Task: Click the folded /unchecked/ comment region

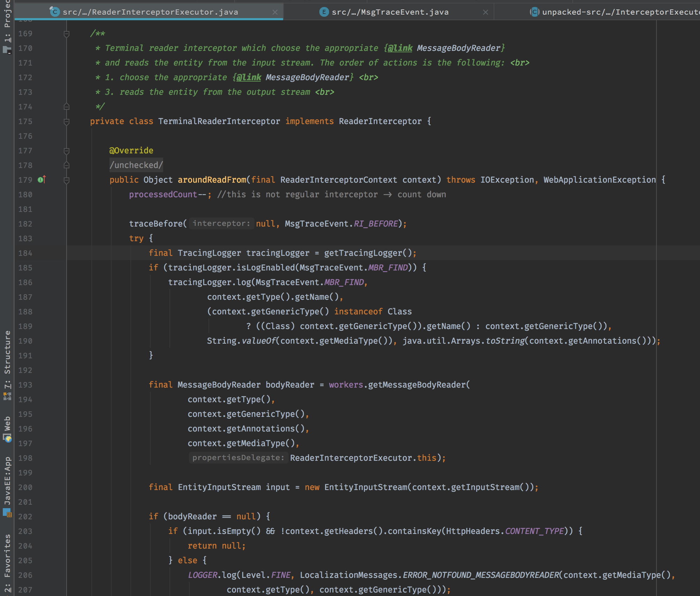Action: pyautogui.click(x=136, y=165)
